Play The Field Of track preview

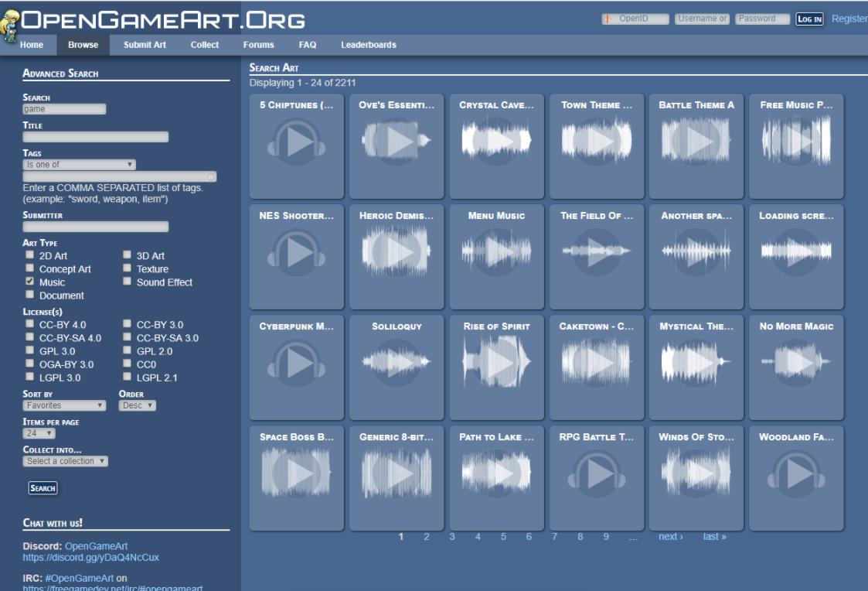click(x=597, y=253)
